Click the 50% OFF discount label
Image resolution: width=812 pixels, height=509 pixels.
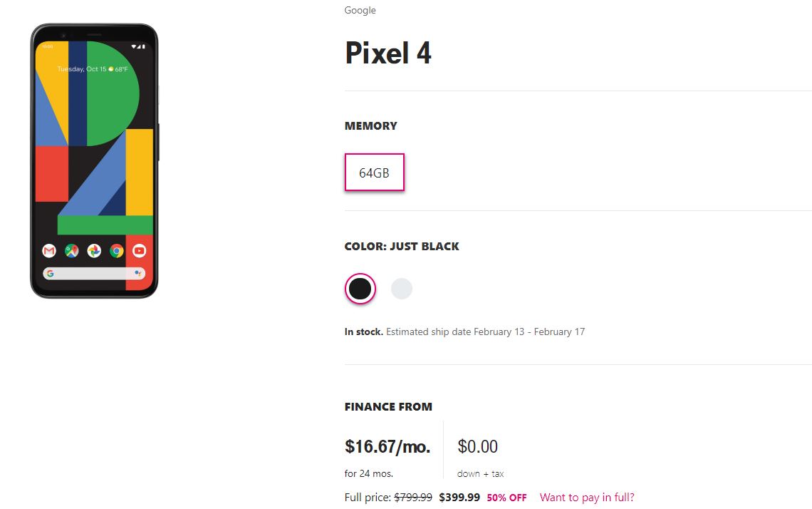[x=506, y=498]
